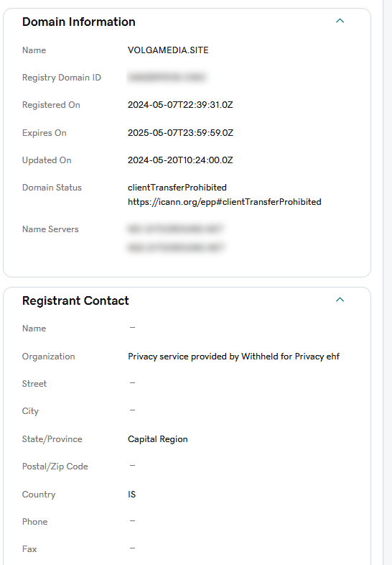Viewport: 392px width, 565px height.
Task: Click the second blurred name server entry
Action: pos(176,247)
